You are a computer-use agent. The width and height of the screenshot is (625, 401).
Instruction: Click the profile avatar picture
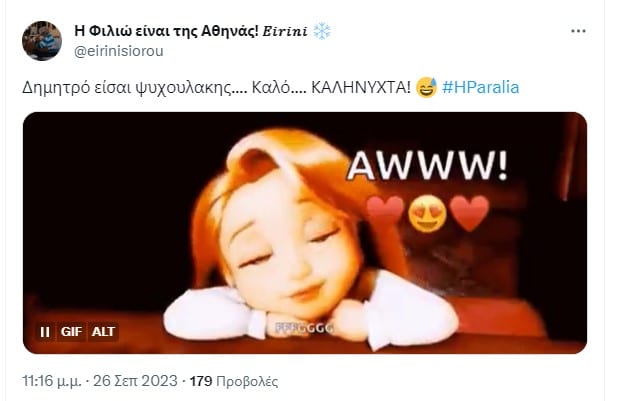[42, 41]
